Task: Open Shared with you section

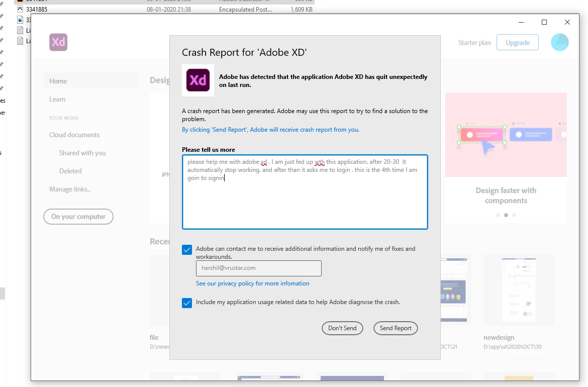Action: click(82, 153)
